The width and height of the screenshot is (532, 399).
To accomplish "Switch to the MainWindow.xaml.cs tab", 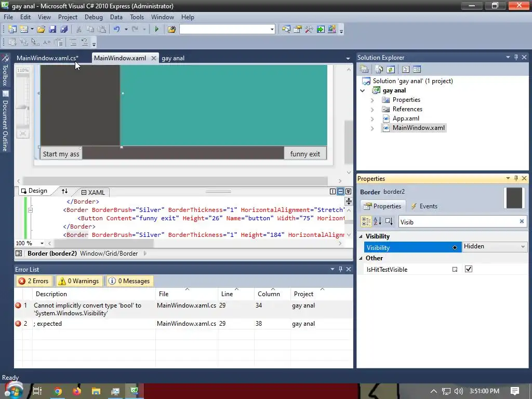I will (47, 58).
